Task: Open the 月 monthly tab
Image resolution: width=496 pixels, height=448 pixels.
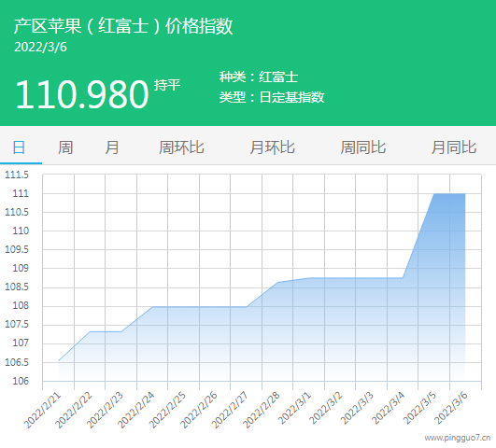Action: pyautogui.click(x=112, y=147)
